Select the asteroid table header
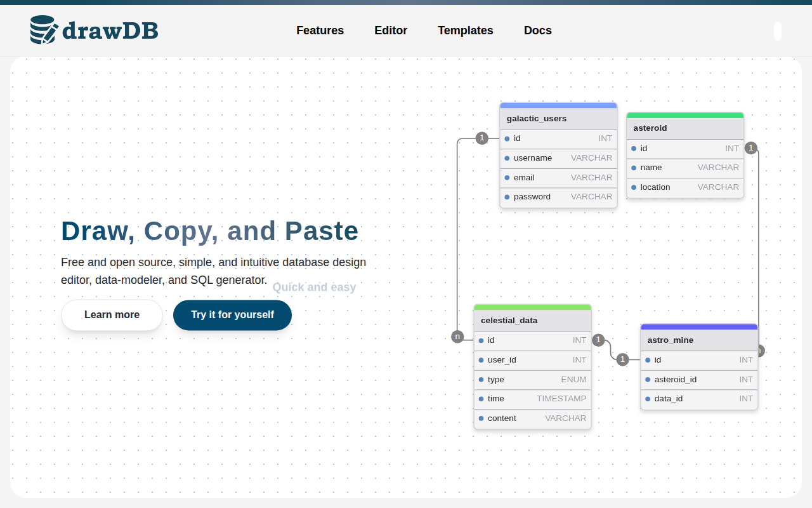This screenshot has width=812, height=508. click(685, 128)
